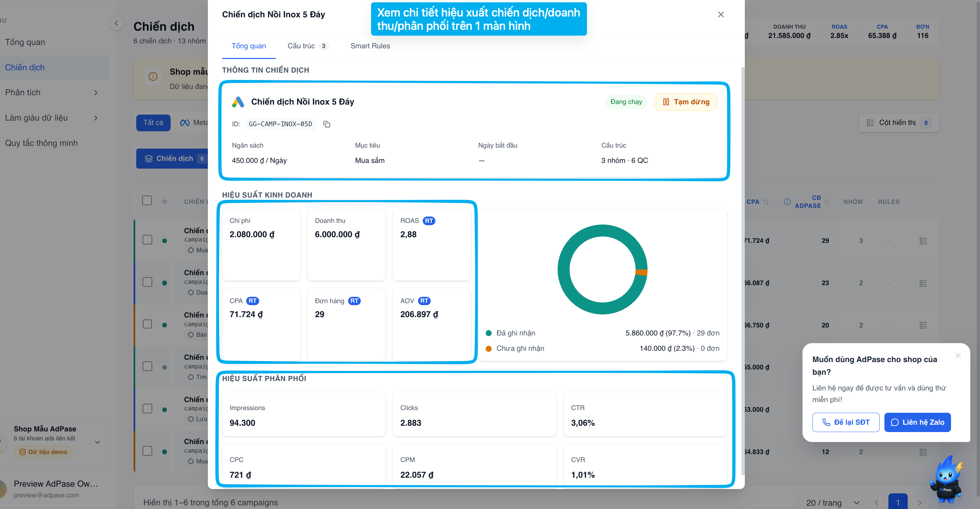The image size is (980, 509).
Task: Click the campaign detail panel scrollbar
Action: [742, 271]
